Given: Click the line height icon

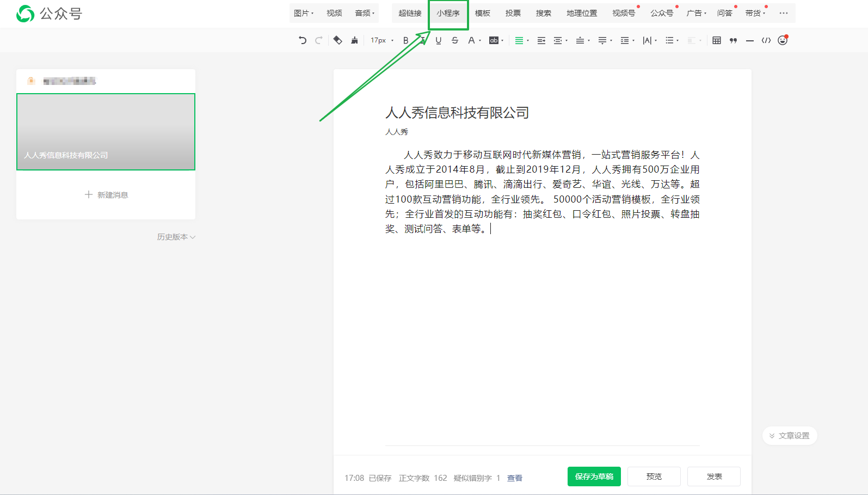Looking at the screenshot, I should click(x=625, y=40).
